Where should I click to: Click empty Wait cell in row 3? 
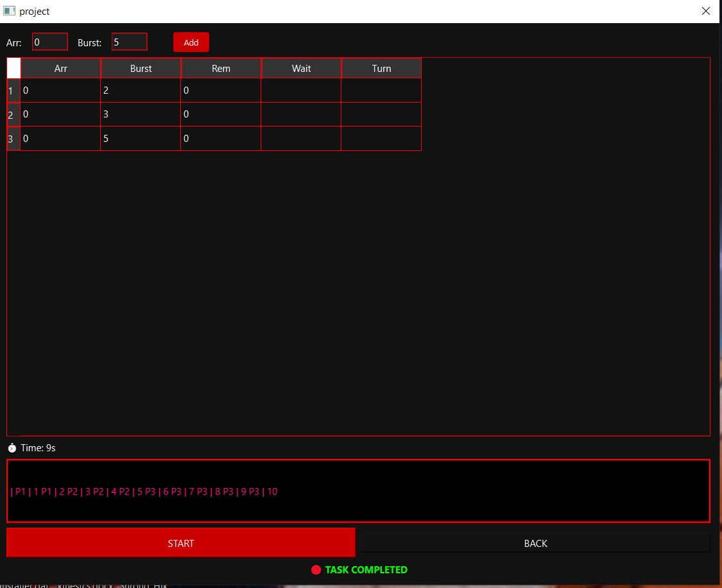301,138
